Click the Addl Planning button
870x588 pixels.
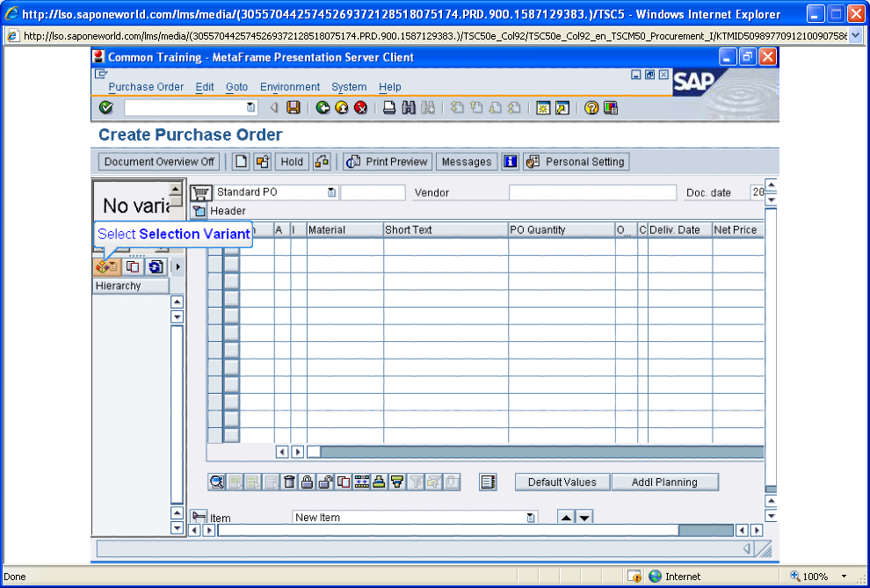[x=664, y=482]
